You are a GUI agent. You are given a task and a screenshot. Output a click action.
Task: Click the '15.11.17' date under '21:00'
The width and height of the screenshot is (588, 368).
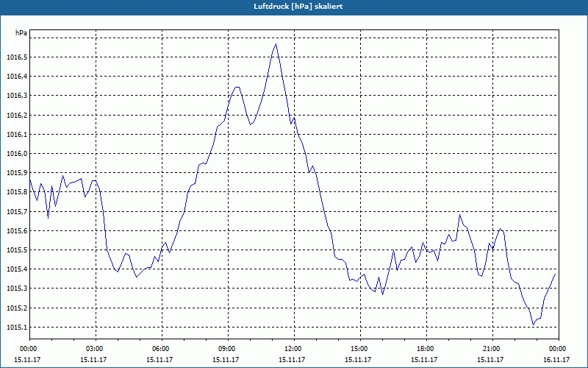[x=490, y=359]
